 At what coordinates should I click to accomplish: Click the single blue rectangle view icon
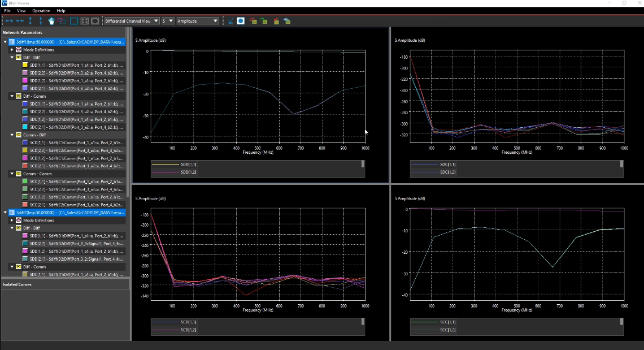[x=73, y=21]
